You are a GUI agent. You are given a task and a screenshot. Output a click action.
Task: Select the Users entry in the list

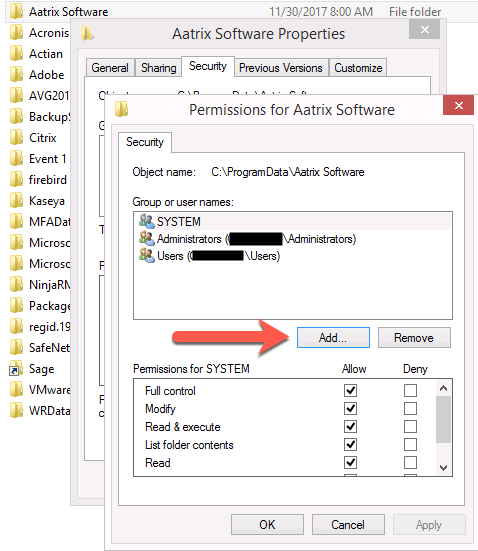(x=293, y=255)
